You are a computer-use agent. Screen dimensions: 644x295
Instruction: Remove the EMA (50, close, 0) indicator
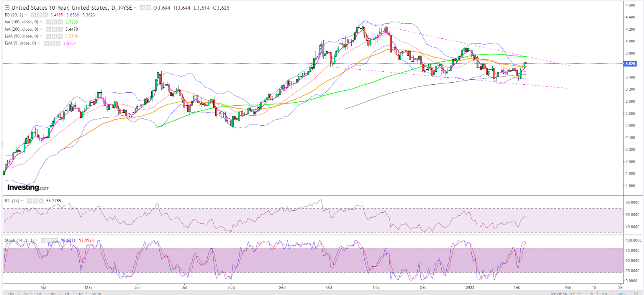[x=60, y=36]
